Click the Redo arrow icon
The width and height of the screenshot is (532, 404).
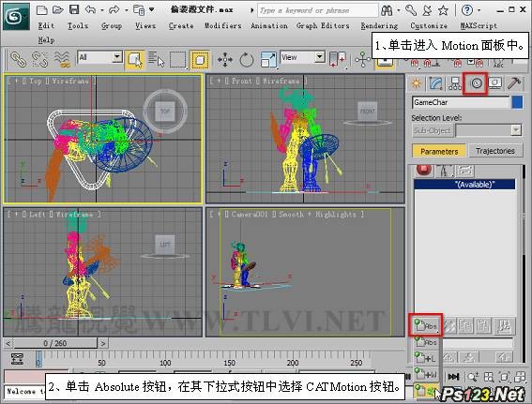pyautogui.click(x=114, y=10)
